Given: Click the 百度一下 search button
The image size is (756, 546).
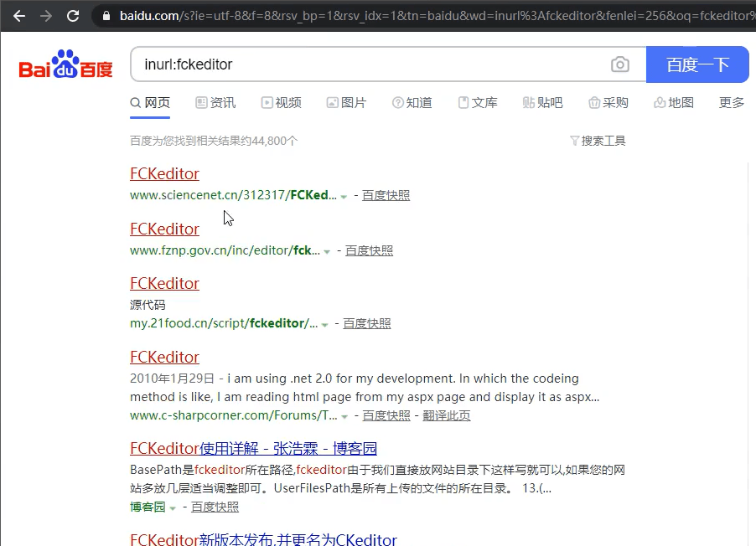Looking at the screenshot, I should pyautogui.click(x=697, y=64).
